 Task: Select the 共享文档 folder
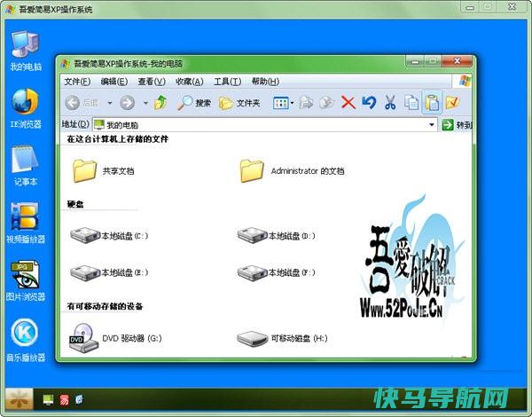tap(104, 171)
